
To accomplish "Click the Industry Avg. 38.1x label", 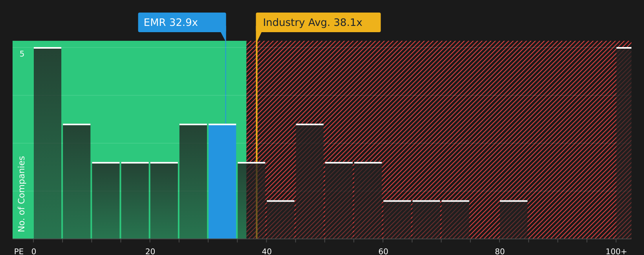I will [318, 22].
